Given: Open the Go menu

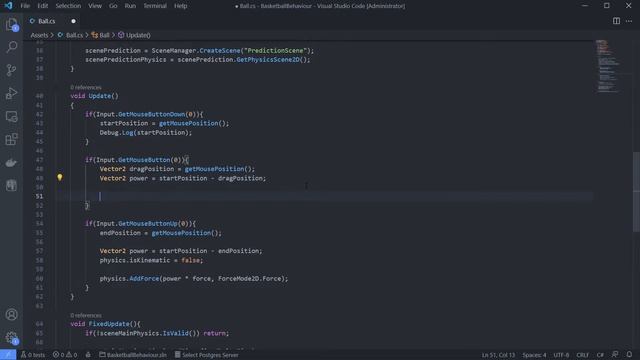Looking at the screenshot, I should tap(113, 6).
